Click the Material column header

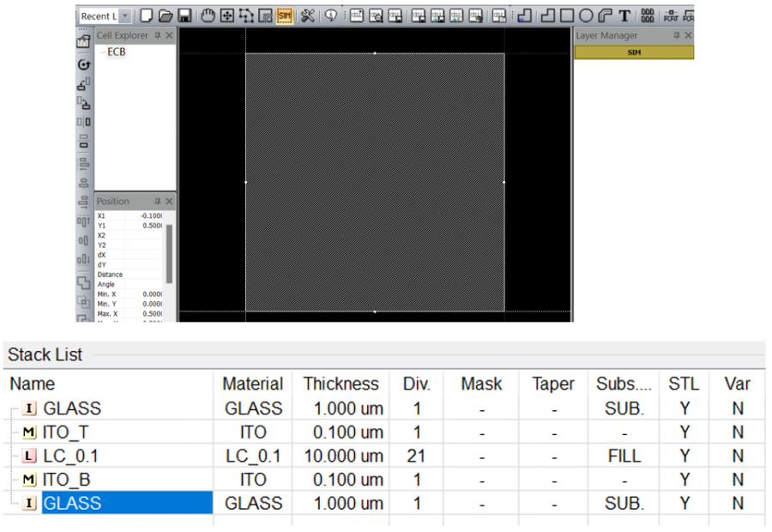coord(252,384)
